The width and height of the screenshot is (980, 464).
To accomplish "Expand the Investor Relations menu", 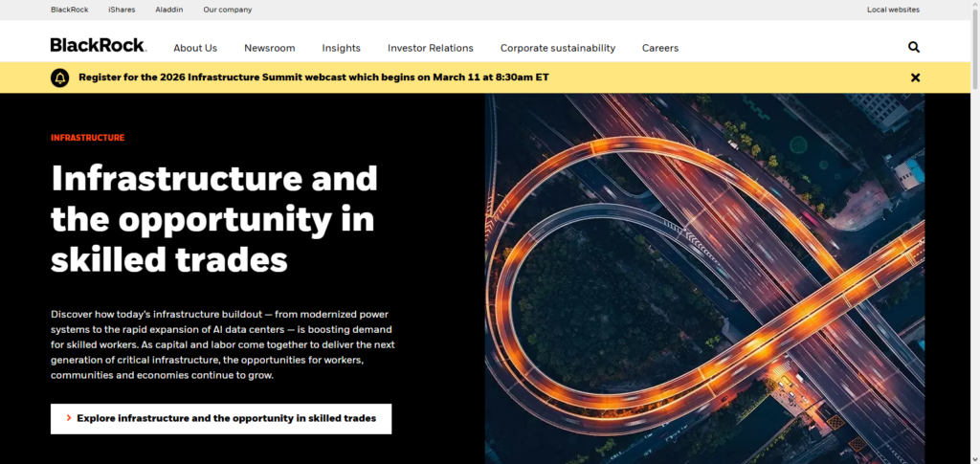I will [430, 48].
